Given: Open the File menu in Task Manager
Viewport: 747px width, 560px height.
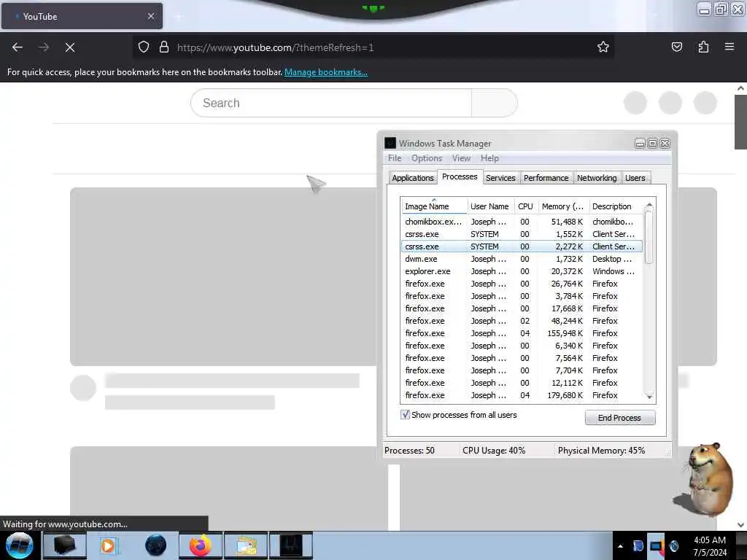Looking at the screenshot, I should (x=395, y=158).
